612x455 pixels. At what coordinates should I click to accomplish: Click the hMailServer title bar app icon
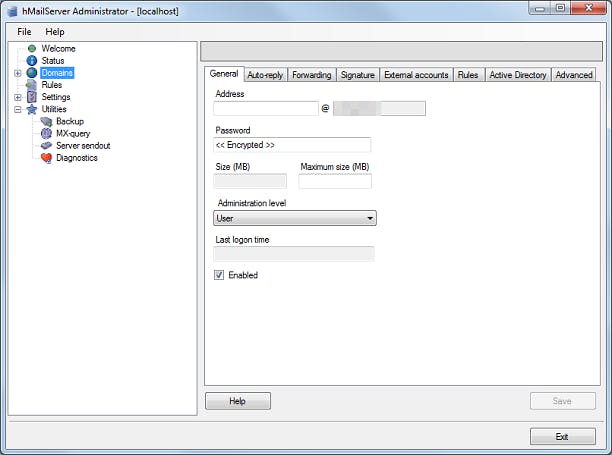(12, 11)
